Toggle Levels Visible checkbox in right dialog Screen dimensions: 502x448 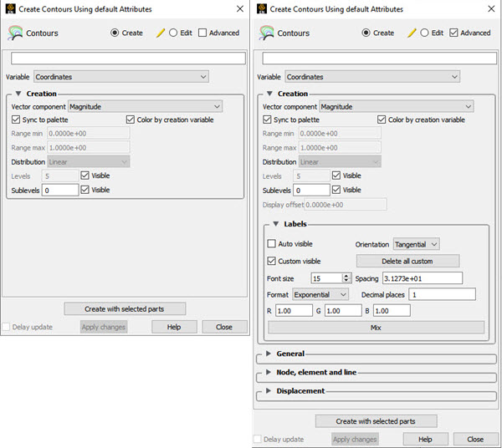336,176
